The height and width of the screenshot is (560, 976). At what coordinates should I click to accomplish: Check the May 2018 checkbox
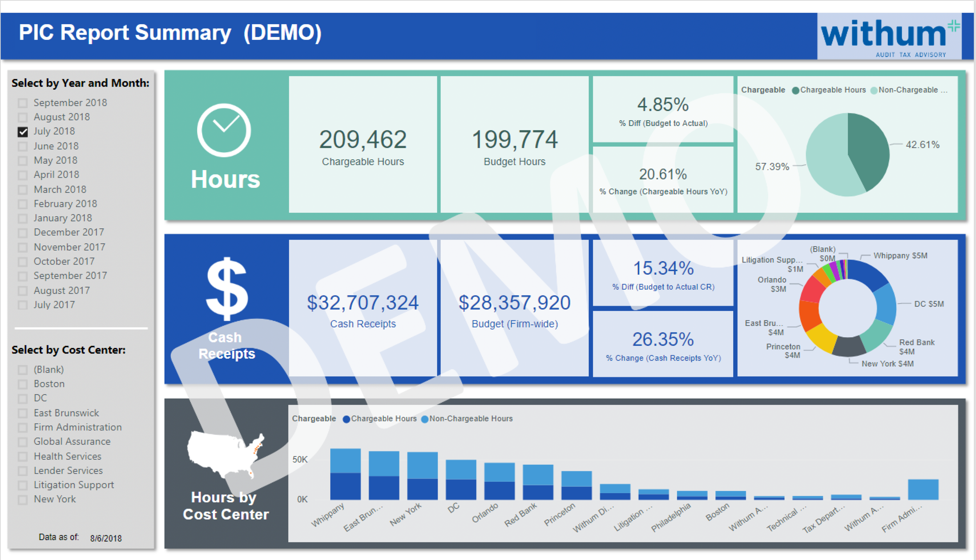coord(23,160)
